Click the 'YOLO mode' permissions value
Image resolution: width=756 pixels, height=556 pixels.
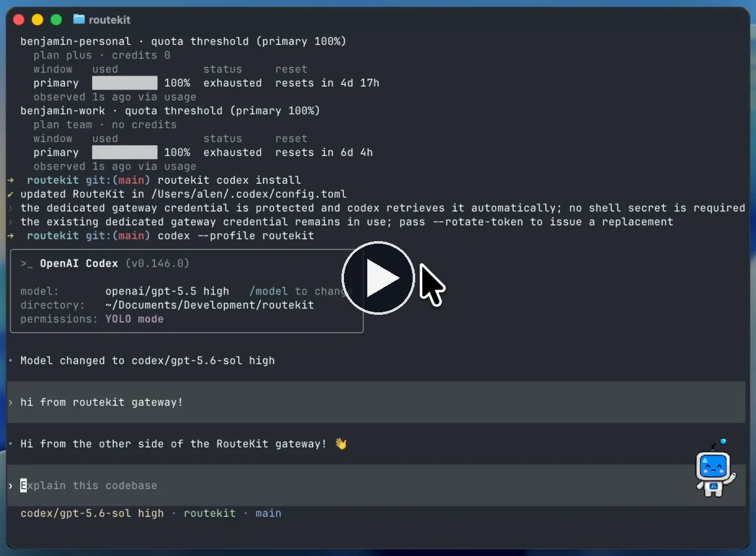(134, 319)
